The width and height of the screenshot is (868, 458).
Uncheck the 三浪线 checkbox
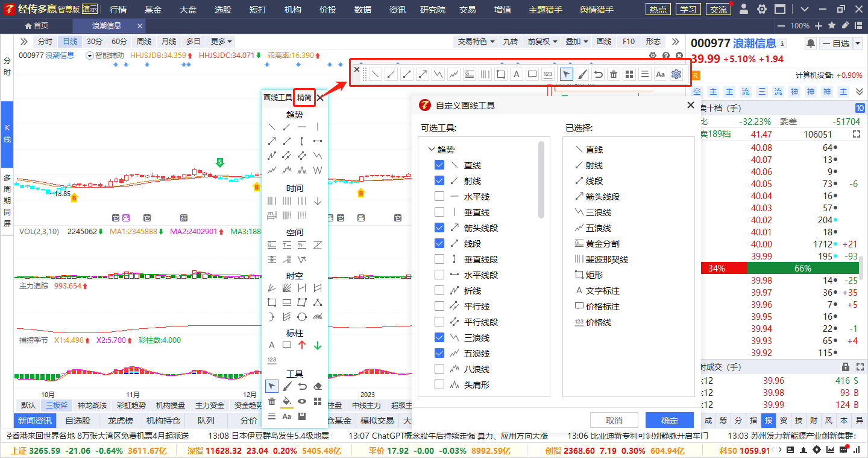(x=439, y=337)
